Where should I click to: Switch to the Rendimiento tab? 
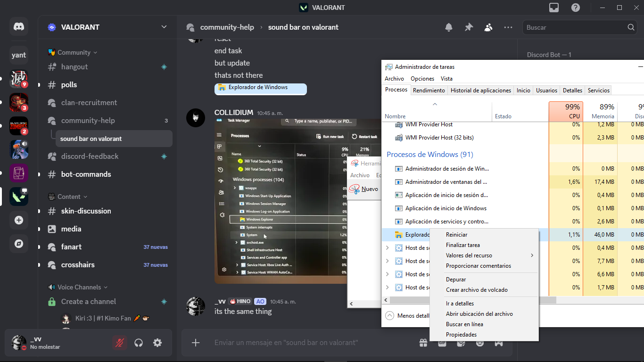(x=429, y=90)
